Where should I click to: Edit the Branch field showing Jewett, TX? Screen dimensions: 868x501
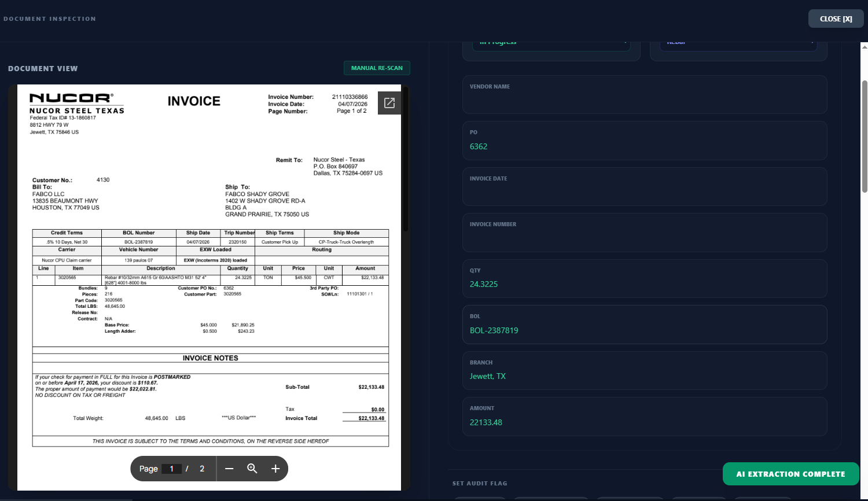click(645, 370)
